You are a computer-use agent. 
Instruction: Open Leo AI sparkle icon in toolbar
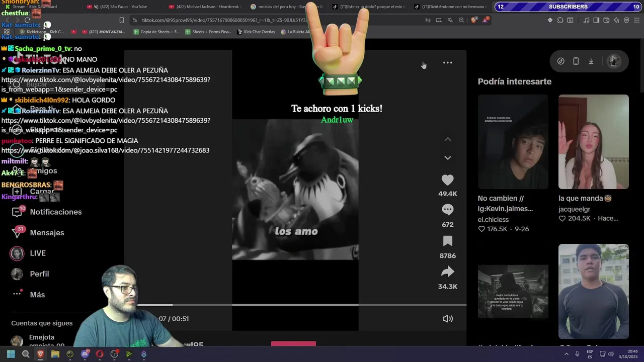(616, 20)
